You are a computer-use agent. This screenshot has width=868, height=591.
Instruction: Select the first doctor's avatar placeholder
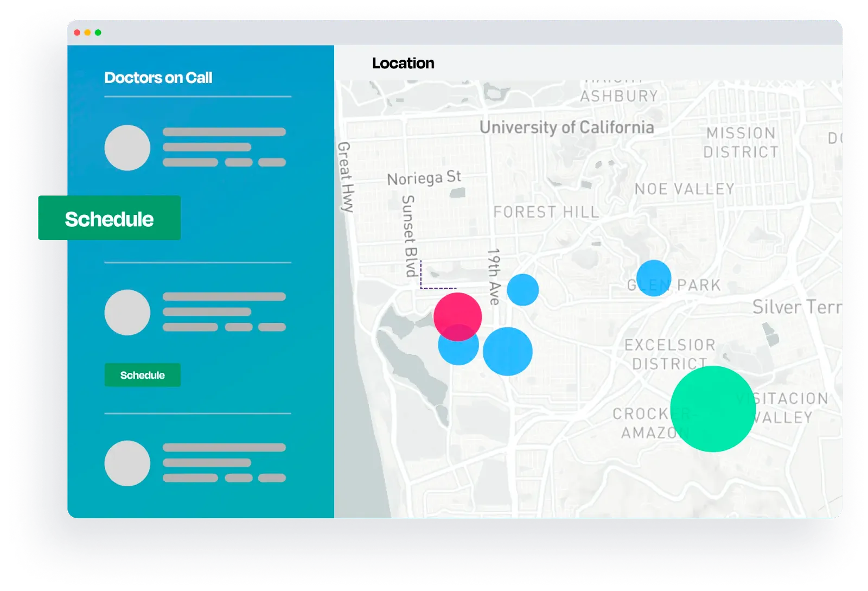[x=127, y=148]
